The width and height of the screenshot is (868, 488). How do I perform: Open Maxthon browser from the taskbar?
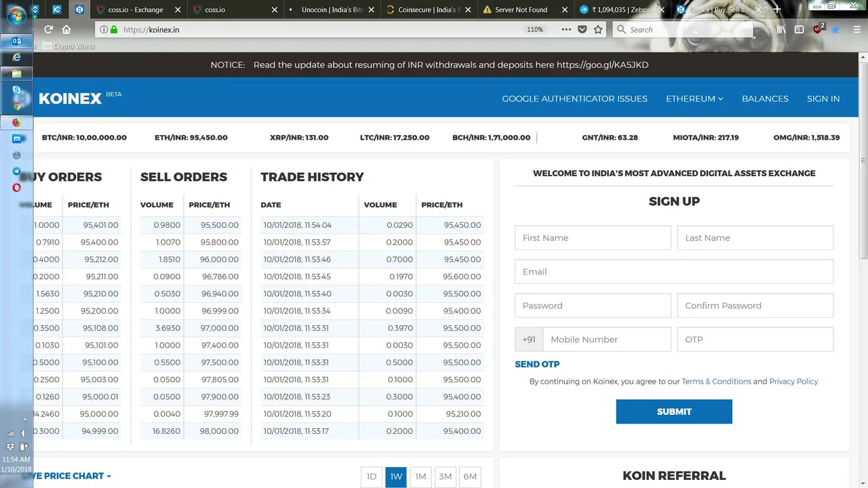tap(16, 139)
